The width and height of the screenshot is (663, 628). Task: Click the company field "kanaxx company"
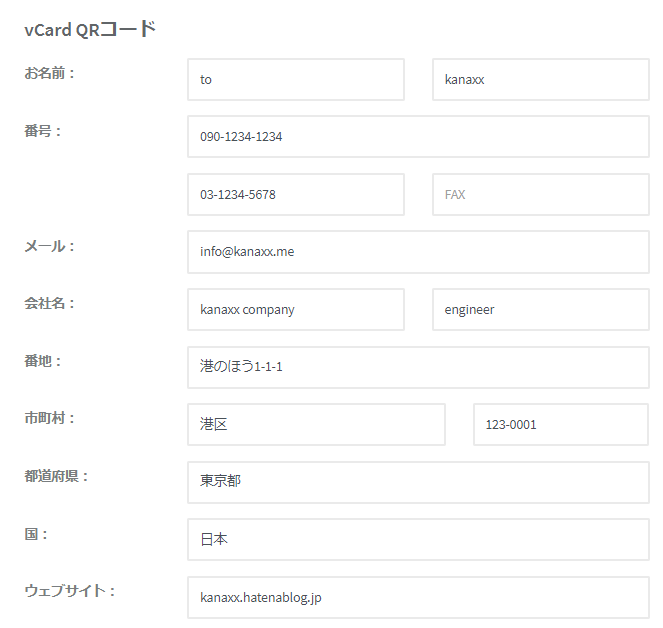coord(296,310)
